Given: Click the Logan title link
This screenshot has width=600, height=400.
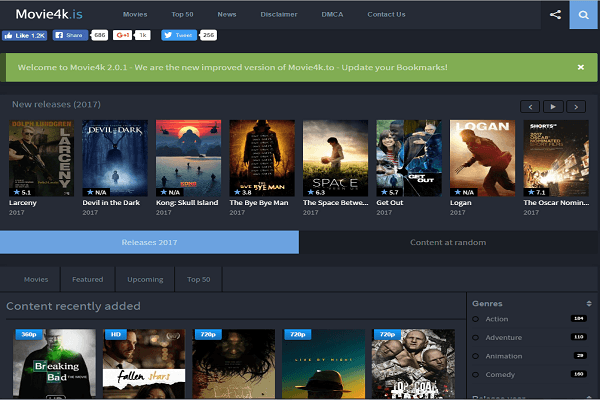Looking at the screenshot, I should (461, 203).
